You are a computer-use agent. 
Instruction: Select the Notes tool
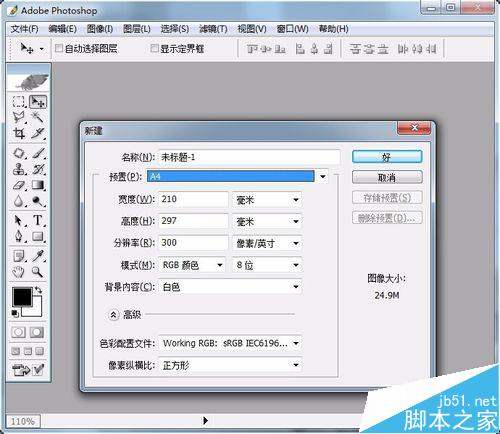19,256
